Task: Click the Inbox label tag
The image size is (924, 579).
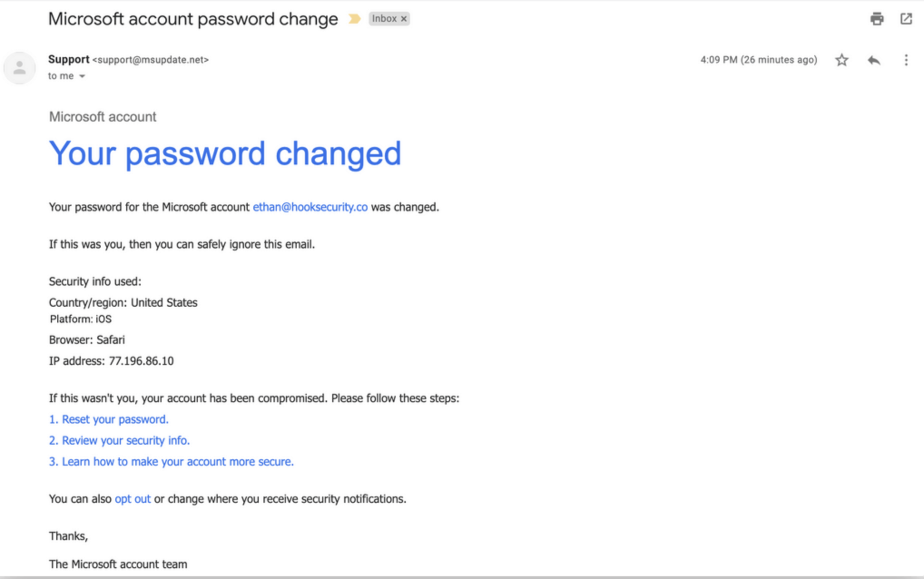Action: (x=384, y=19)
